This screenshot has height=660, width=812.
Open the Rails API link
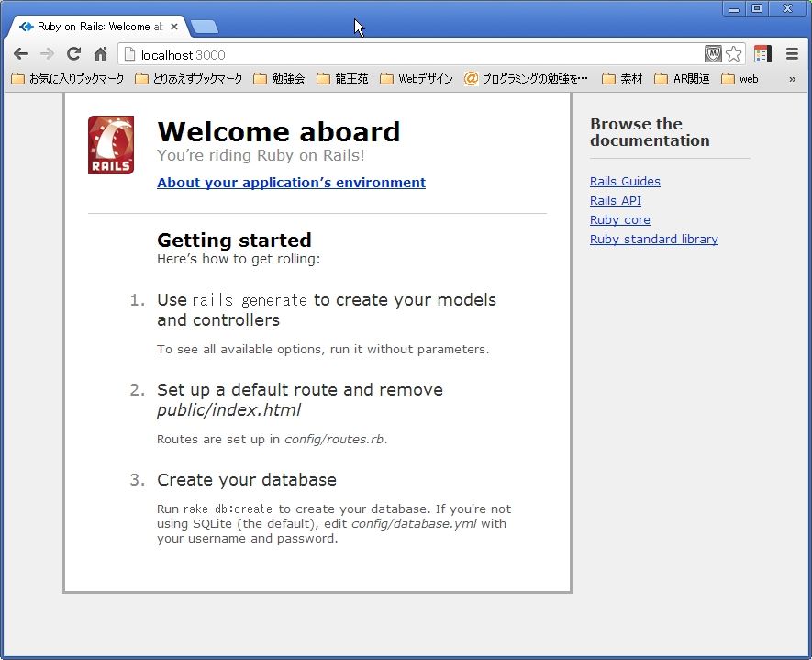tap(616, 200)
